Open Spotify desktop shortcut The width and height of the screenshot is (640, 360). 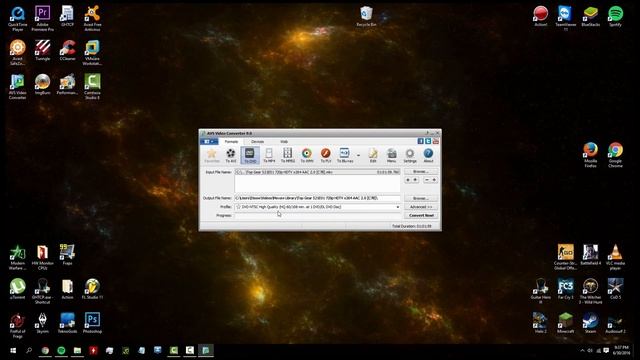point(615,16)
